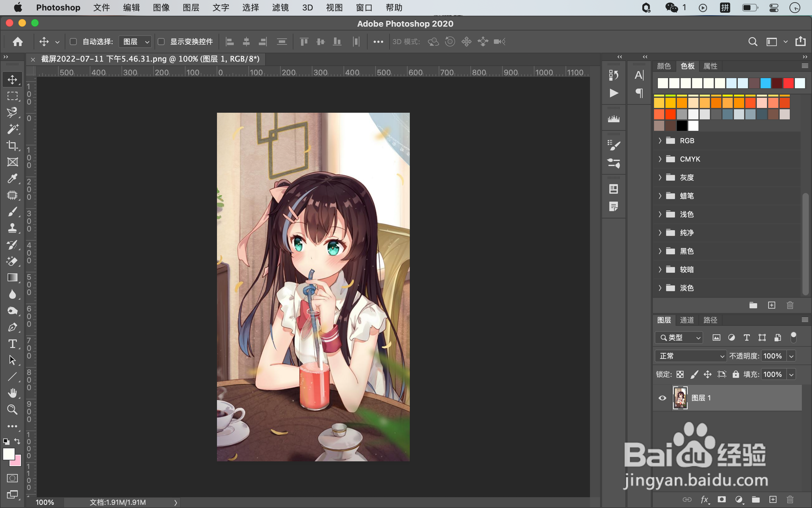812x508 pixels.
Task: Expand the 蜡笔 swatch folder
Action: tap(660, 196)
